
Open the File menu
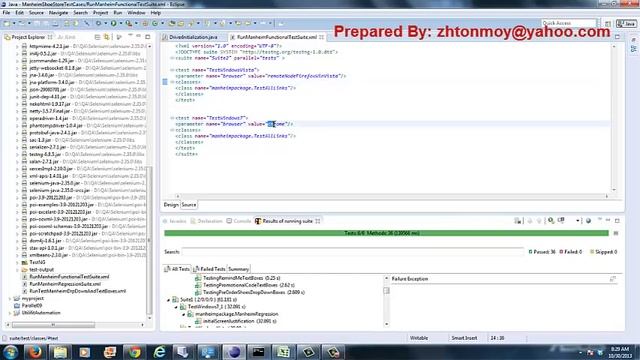7,13
